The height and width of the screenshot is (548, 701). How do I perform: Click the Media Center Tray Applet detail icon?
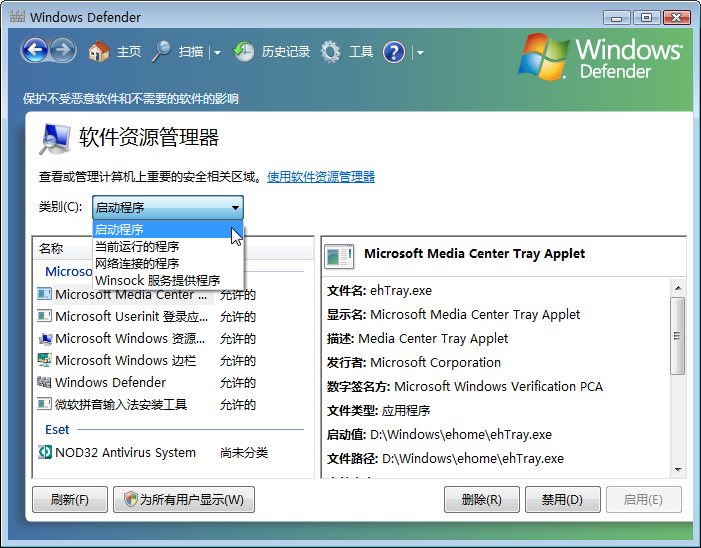click(x=339, y=256)
